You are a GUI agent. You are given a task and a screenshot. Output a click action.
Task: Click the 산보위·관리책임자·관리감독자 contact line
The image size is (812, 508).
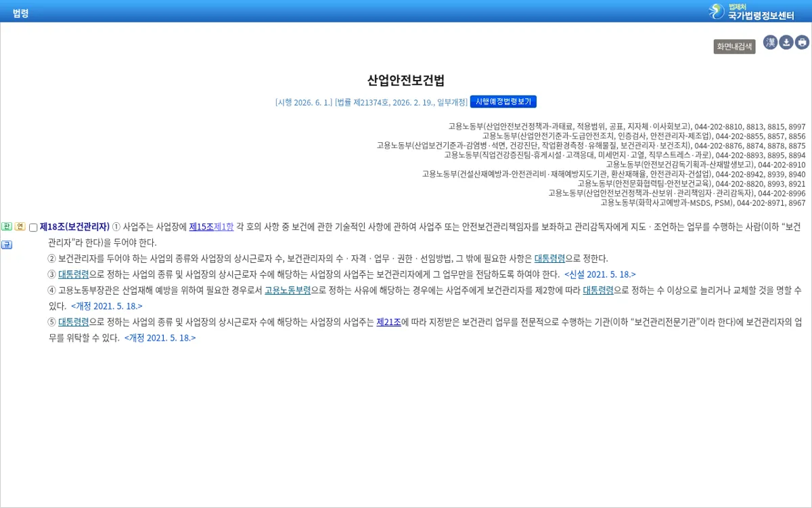[677, 193]
